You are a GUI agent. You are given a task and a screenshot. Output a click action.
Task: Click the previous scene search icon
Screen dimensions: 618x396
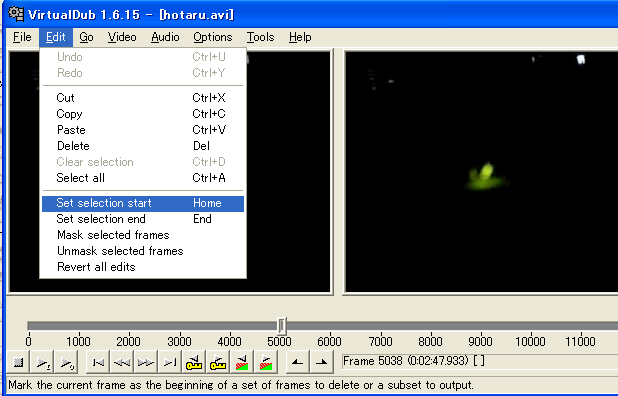[x=242, y=362]
